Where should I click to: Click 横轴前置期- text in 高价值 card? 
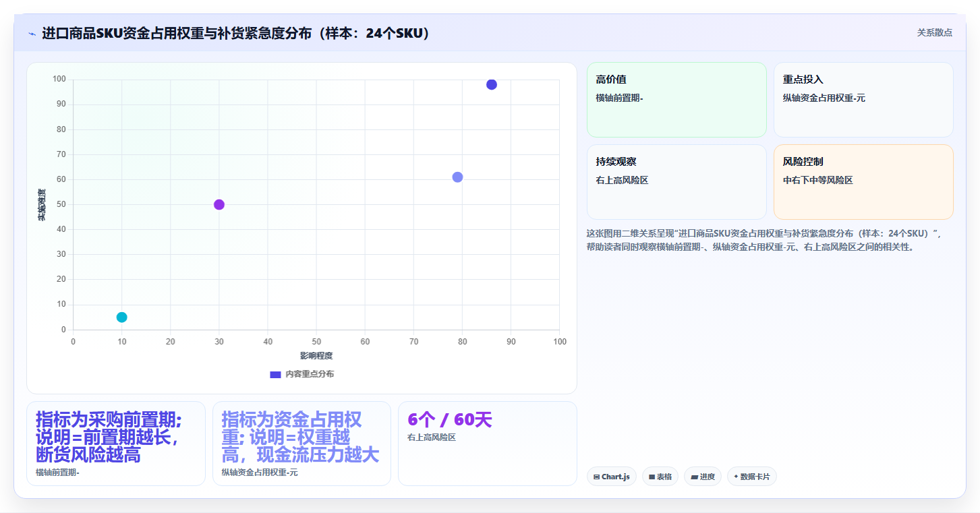tap(619, 98)
